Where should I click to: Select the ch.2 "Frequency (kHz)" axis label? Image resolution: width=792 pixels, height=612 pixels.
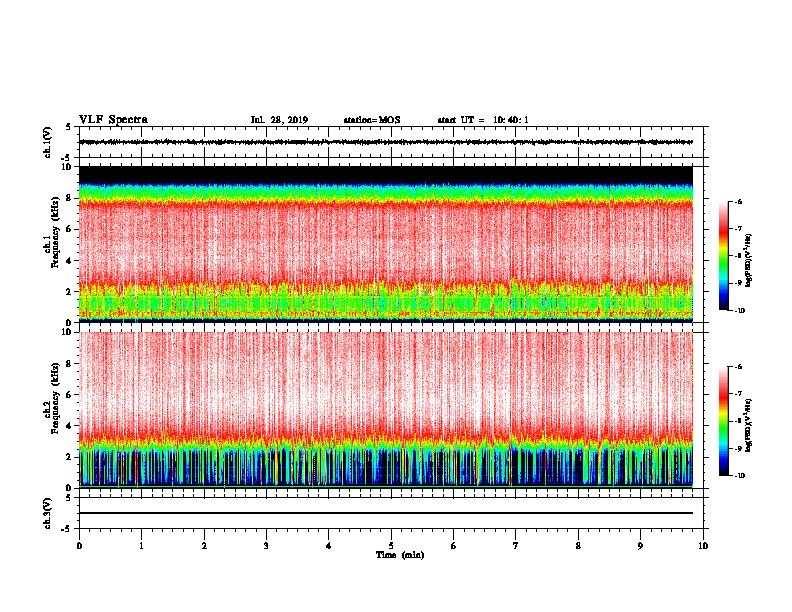(55, 398)
